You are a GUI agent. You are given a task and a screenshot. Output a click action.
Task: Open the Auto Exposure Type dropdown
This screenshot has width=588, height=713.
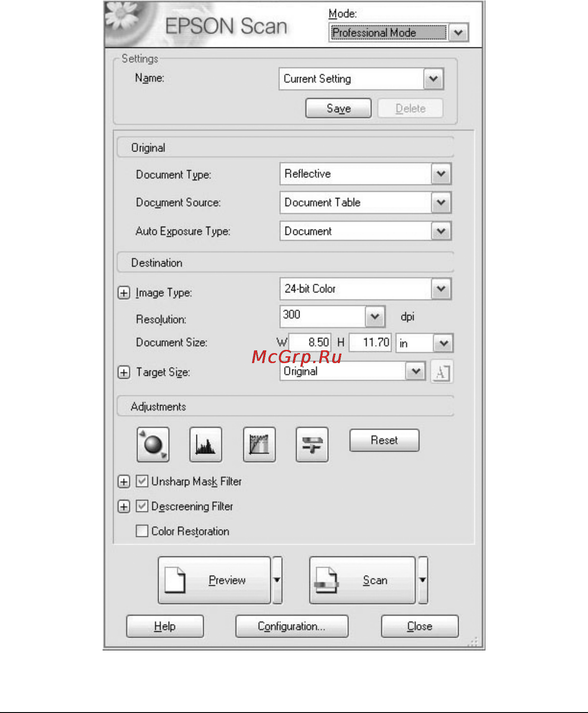tap(441, 231)
